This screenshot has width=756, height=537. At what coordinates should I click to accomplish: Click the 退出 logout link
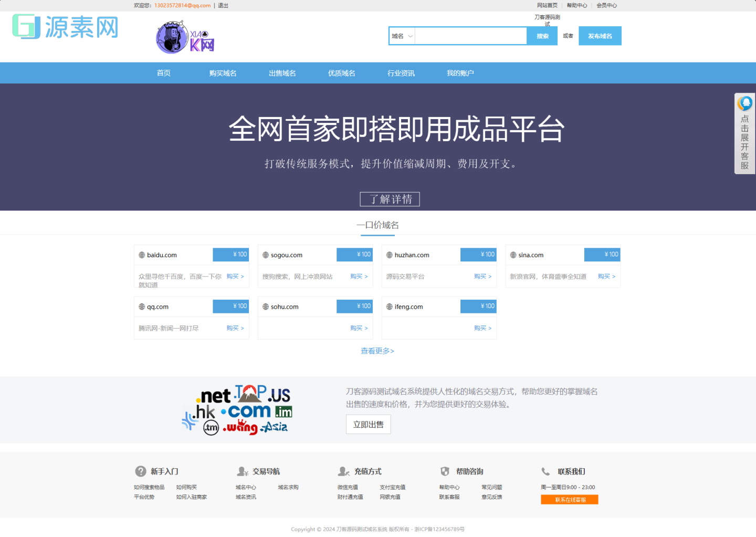pyautogui.click(x=223, y=5)
